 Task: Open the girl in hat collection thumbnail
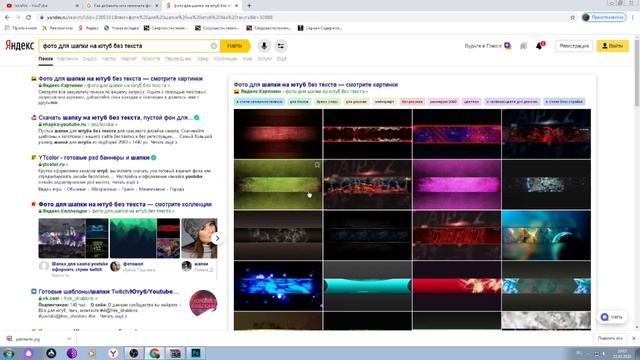click(199, 238)
